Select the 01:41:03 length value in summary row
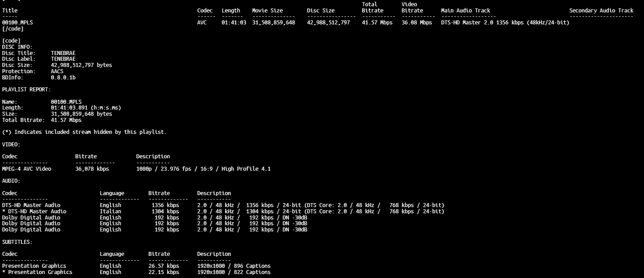The width and height of the screenshot is (644, 278). pyautogui.click(x=234, y=23)
